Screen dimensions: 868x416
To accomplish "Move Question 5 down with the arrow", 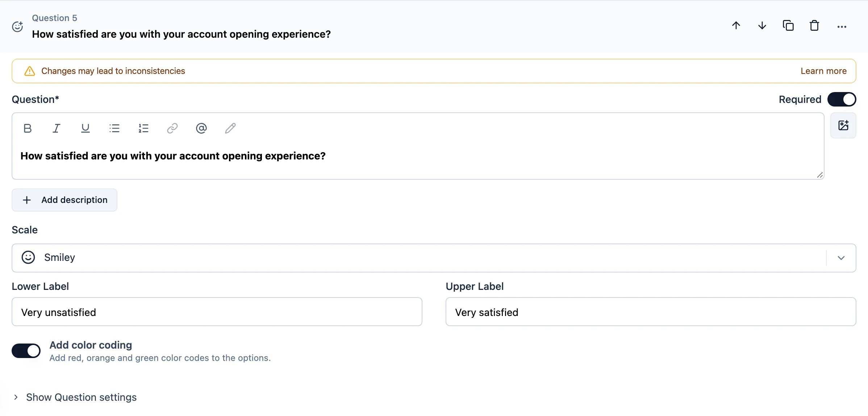I will pyautogui.click(x=762, y=26).
